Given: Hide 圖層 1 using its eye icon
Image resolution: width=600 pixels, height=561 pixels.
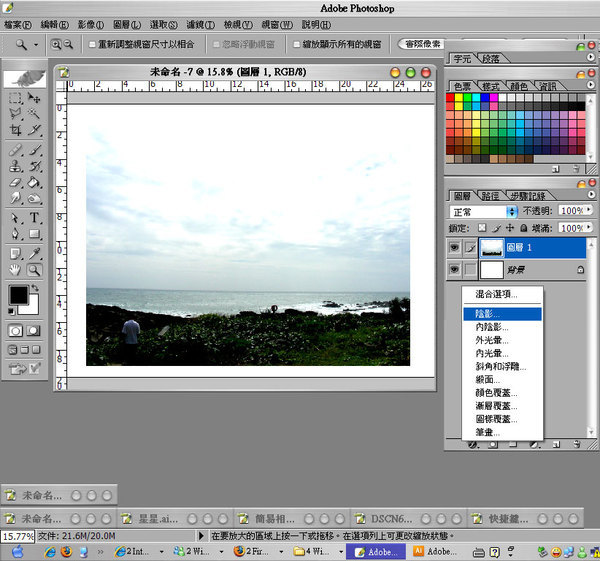Looking at the screenshot, I should pos(455,246).
